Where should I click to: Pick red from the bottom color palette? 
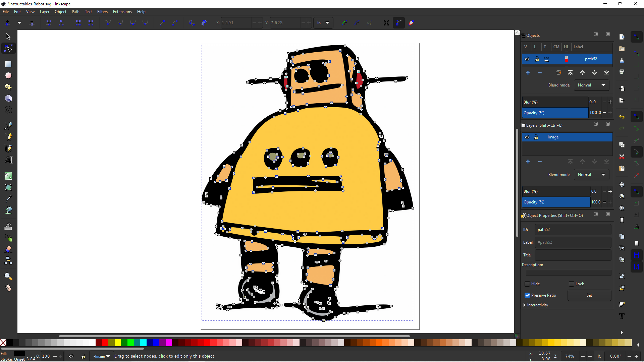(104, 343)
